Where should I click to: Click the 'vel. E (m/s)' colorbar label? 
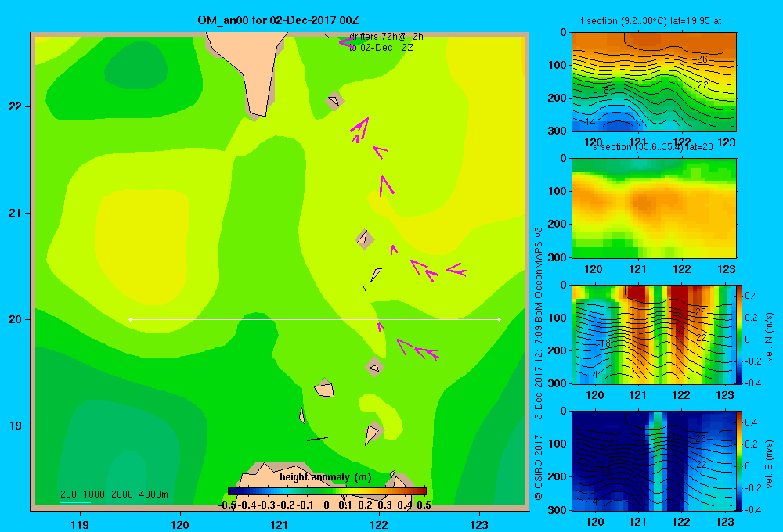(x=769, y=464)
